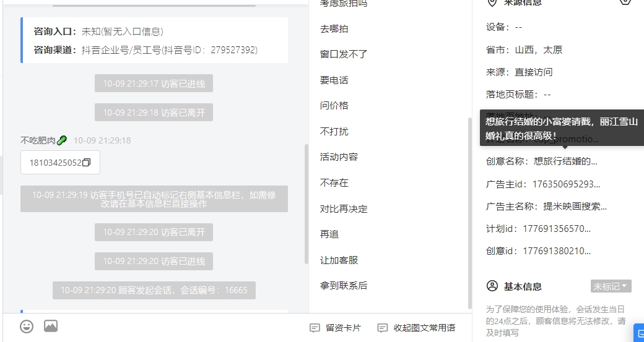This screenshot has width=644, height=342.
Task: Select quick phrase 窗口发不了
Action: [343, 54]
